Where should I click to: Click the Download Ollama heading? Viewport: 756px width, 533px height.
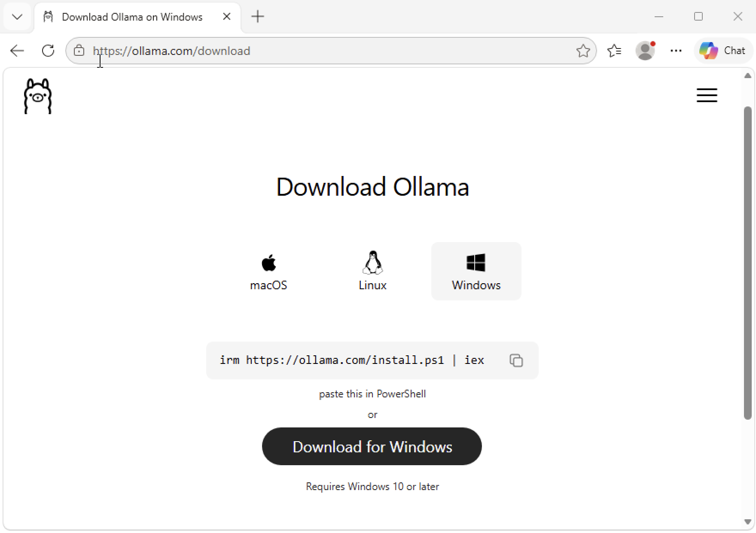click(x=372, y=187)
